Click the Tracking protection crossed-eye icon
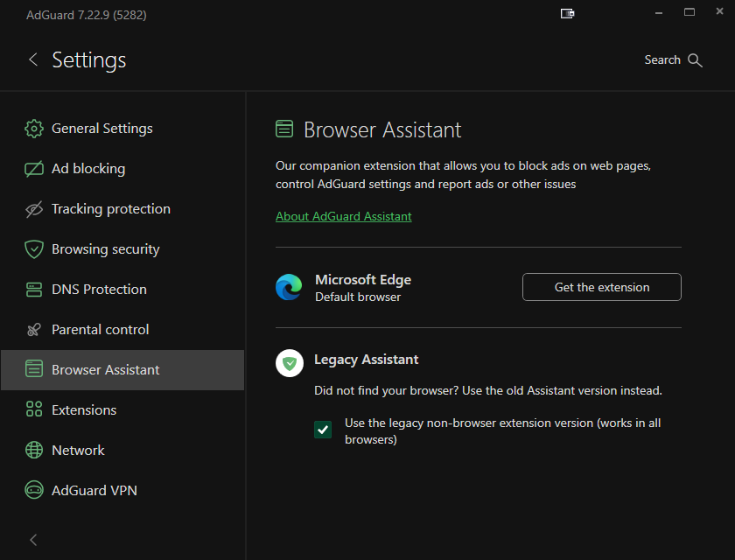 point(34,209)
